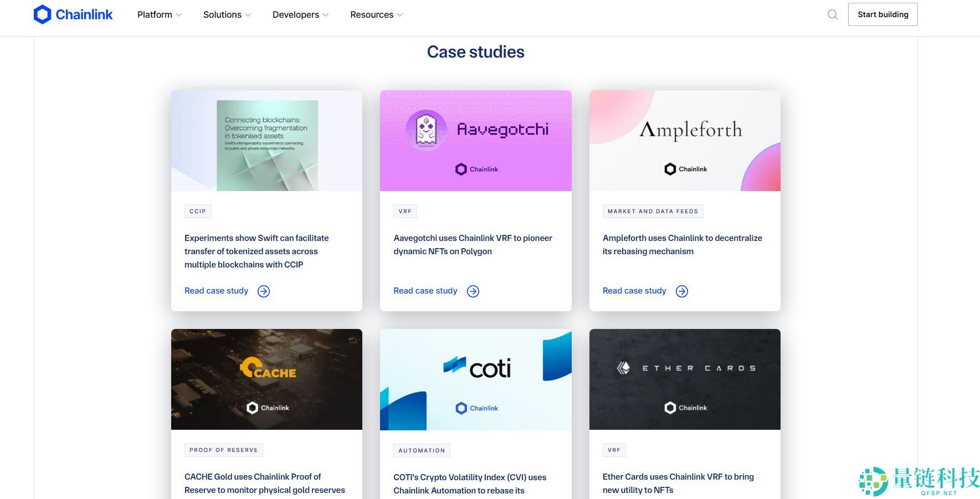Click Chainlink logo in COTI banner

coord(476,408)
